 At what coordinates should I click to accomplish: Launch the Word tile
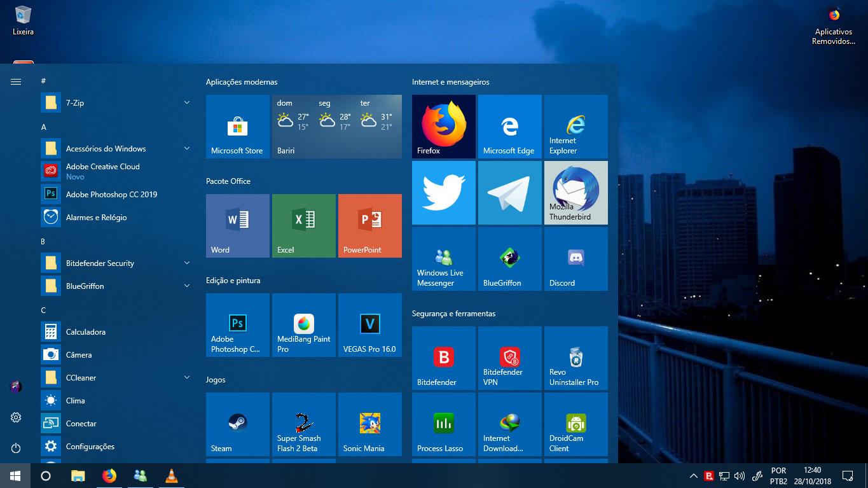[238, 226]
